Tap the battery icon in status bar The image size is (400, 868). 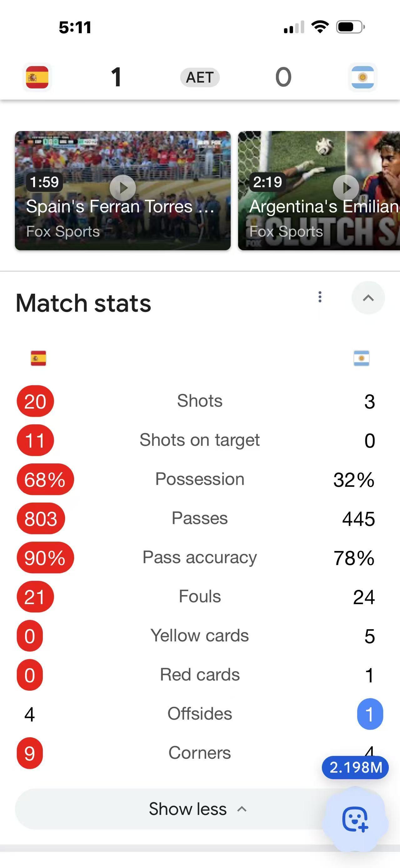[x=351, y=27]
